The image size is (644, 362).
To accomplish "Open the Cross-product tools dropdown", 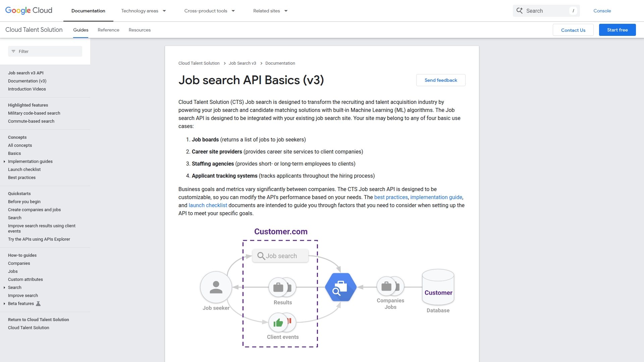I will tap(210, 11).
